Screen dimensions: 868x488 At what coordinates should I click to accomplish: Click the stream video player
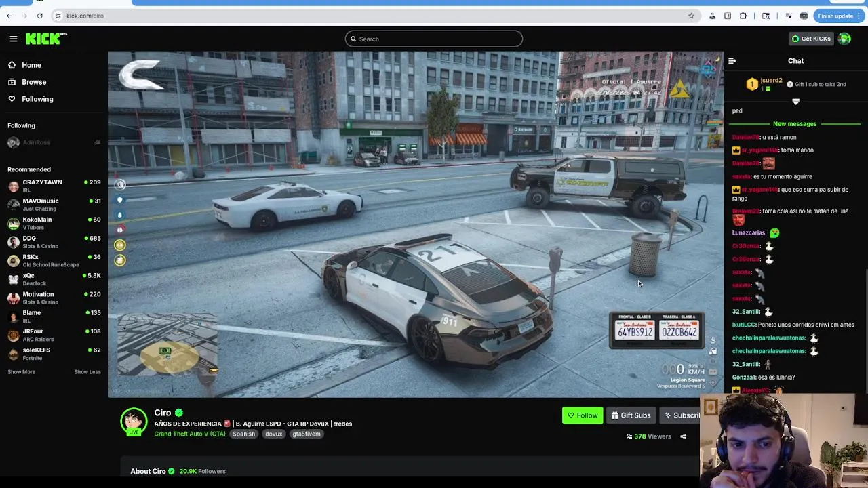coord(416,224)
